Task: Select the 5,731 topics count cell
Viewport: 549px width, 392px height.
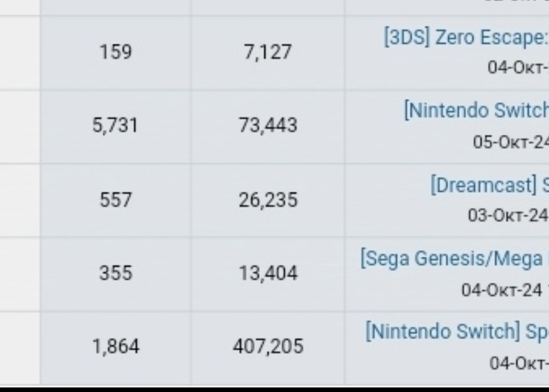Action: [x=115, y=126]
